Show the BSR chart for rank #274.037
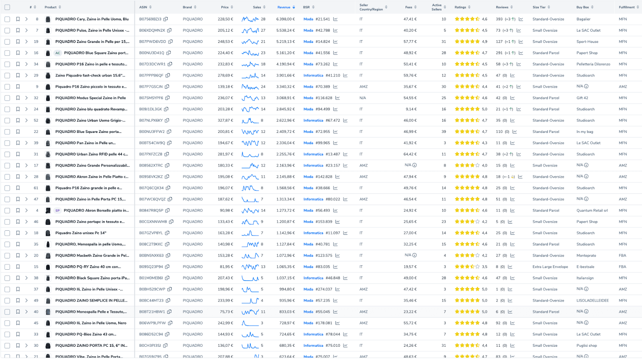Screen dimensions: 642x364 (337, 289)
